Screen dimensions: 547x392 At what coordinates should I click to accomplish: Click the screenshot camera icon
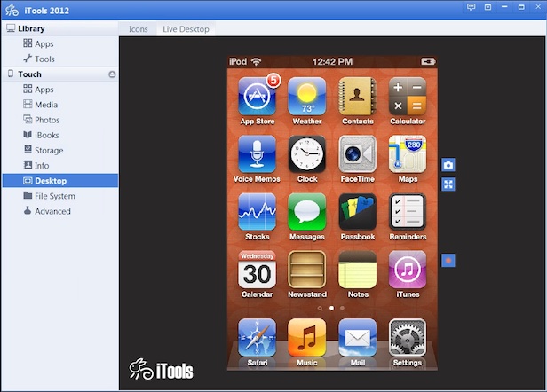coord(448,165)
